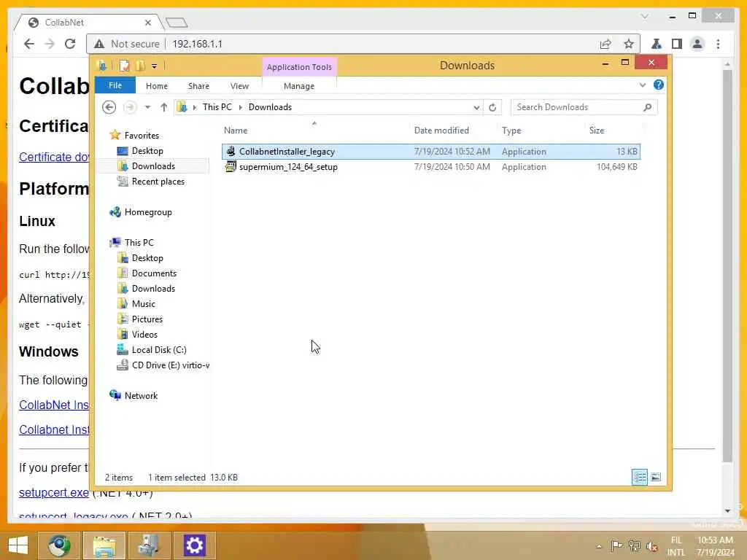Open the File ribbon menu

[x=115, y=86]
